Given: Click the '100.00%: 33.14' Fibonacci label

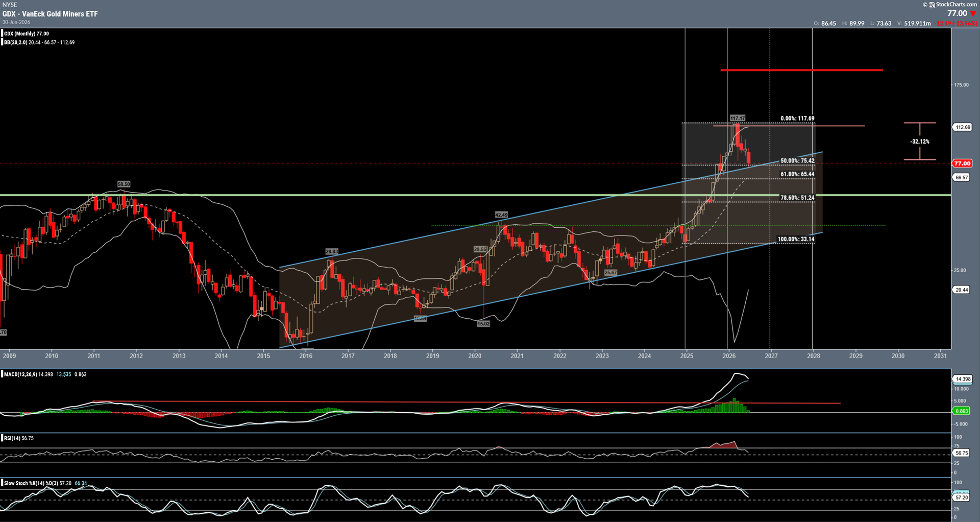Looking at the screenshot, I should click(x=796, y=239).
